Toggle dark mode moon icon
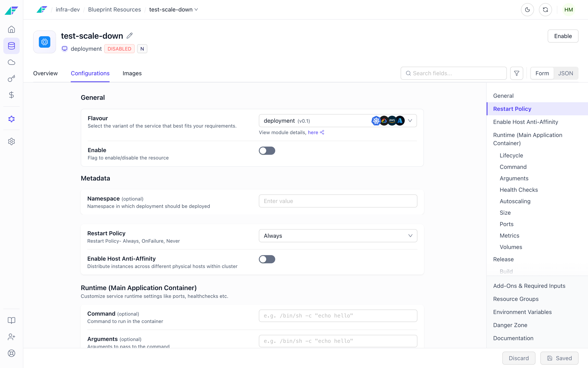This screenshot has height=368, width=588. [527, 10]
